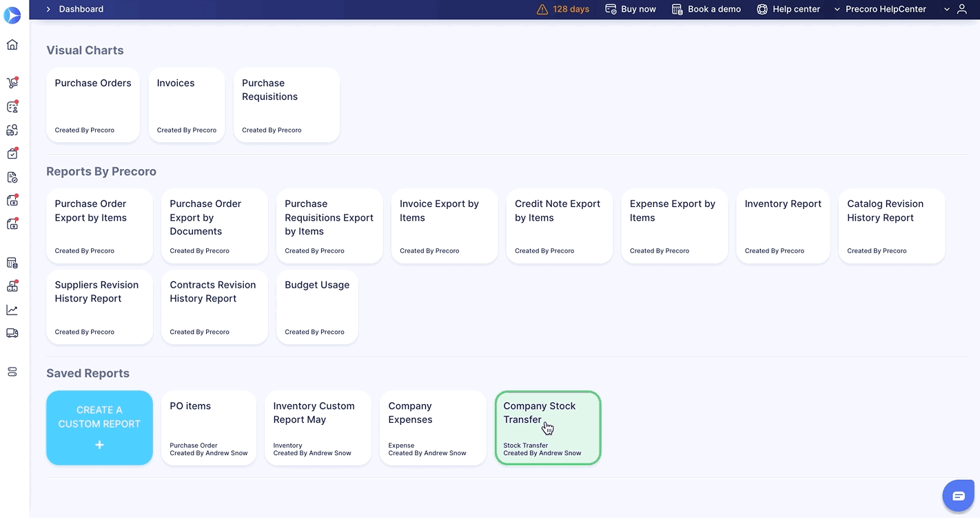Screen dimensions: 980x518
Task: Open the document with checkmark sidebar icon
Action: tap(12, 177)
